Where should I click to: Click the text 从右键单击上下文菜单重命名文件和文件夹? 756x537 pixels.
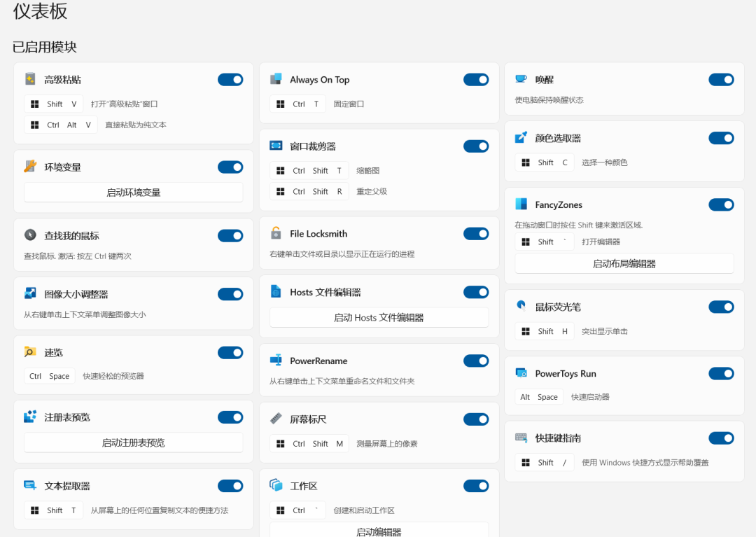coord(342,381)
